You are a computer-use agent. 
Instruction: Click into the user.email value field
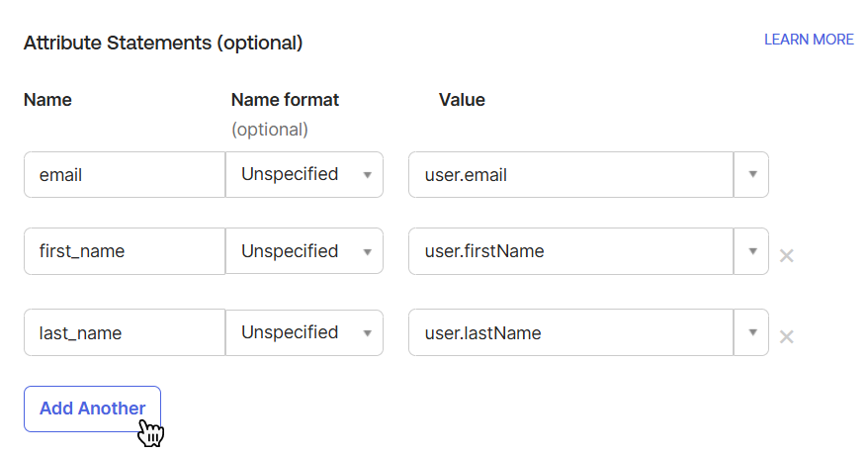pyautogui.click(x=570, y=175)
